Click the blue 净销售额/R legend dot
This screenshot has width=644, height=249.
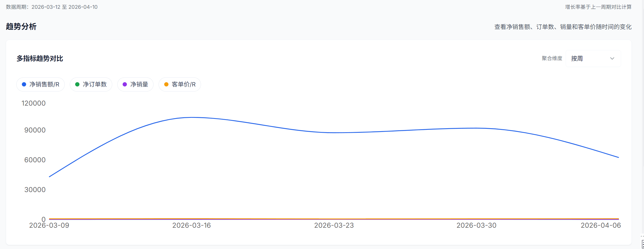(24, 84)
